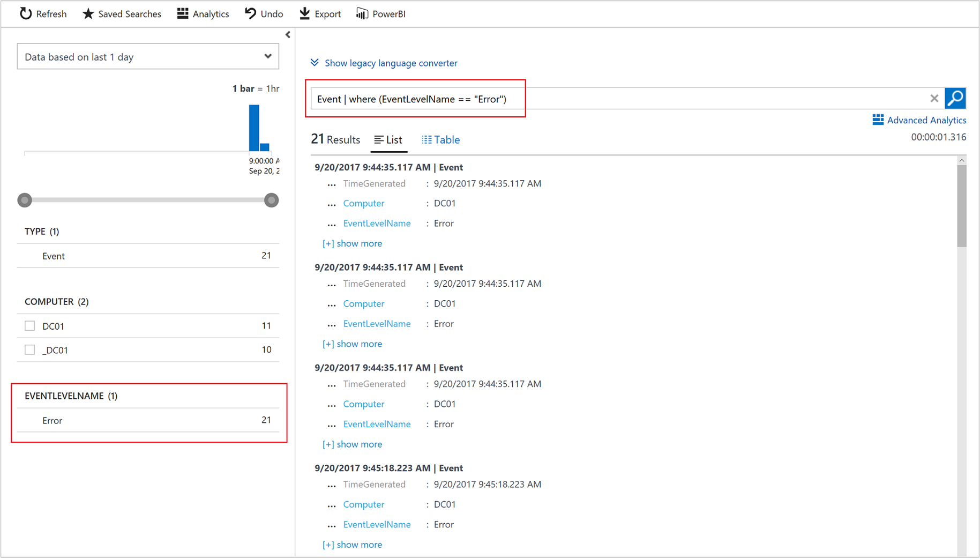Open ellipsis menu beside first EventLevelName field

tap(332, 224)
